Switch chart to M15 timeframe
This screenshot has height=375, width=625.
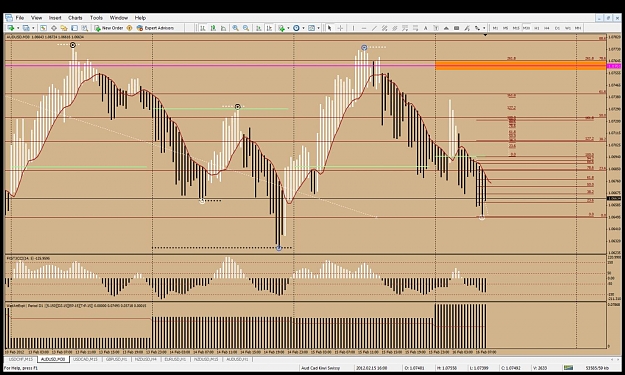(x=516, y=28)
